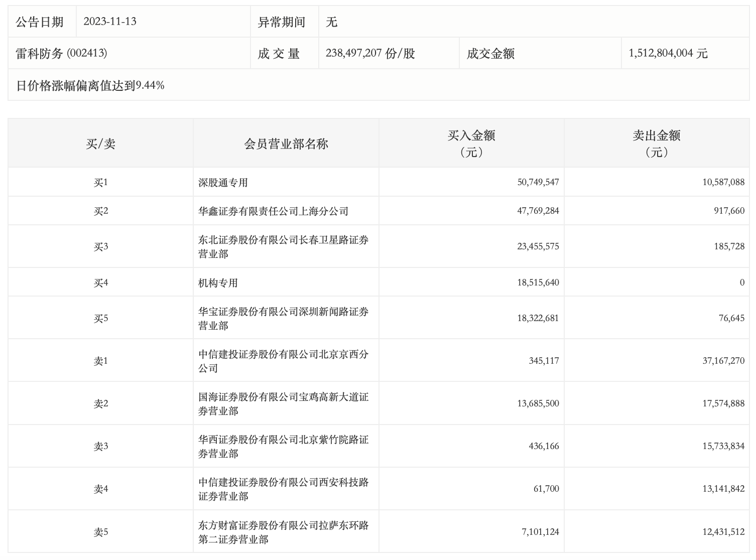This screenshot has height=560, width=756.
Task: Click the 买/卖 column header
Action: coord(100,144)
